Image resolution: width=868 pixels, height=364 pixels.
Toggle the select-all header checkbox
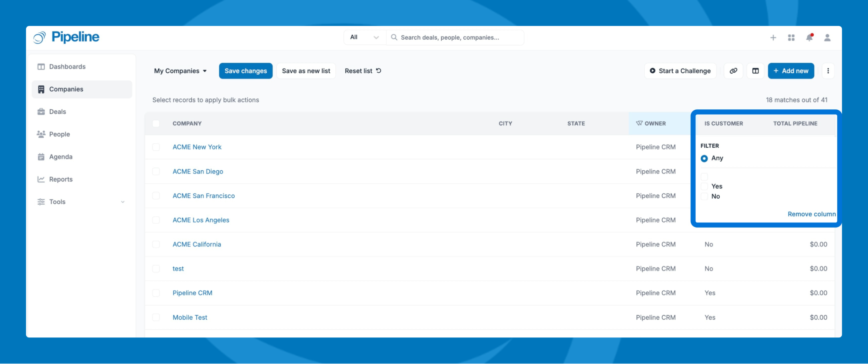[156, 124]
